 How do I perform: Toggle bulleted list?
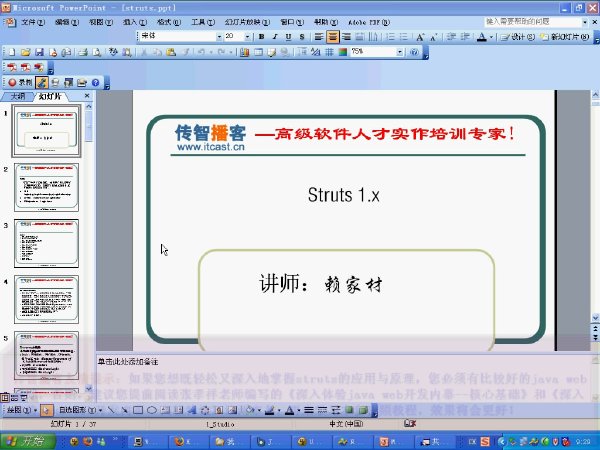(404, 37)
